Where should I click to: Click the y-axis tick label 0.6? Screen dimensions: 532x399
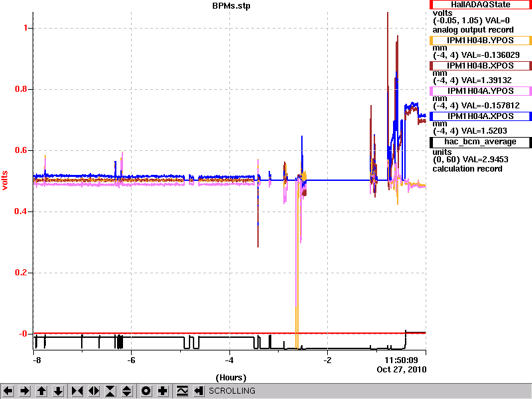tap(21, 150)
